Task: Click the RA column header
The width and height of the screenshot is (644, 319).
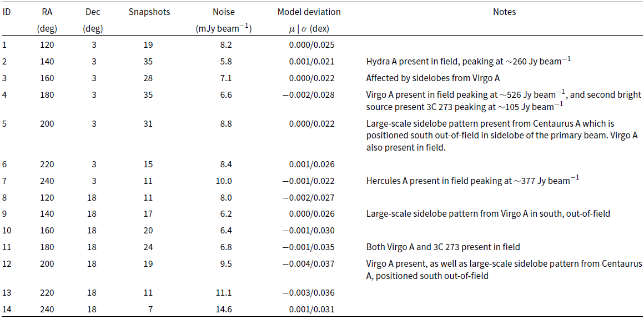Action: (x=47, y=12)
